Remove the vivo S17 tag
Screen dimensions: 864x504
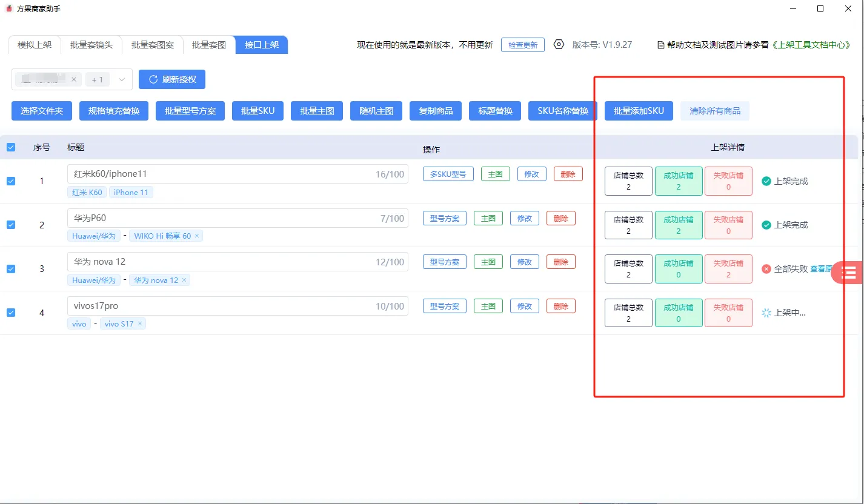point(140,324)
